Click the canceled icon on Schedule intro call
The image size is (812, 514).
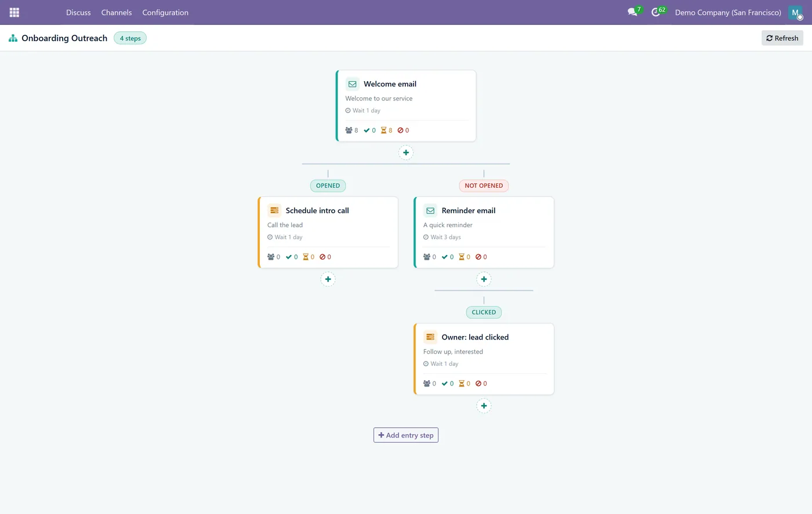[x=322, y=257]
